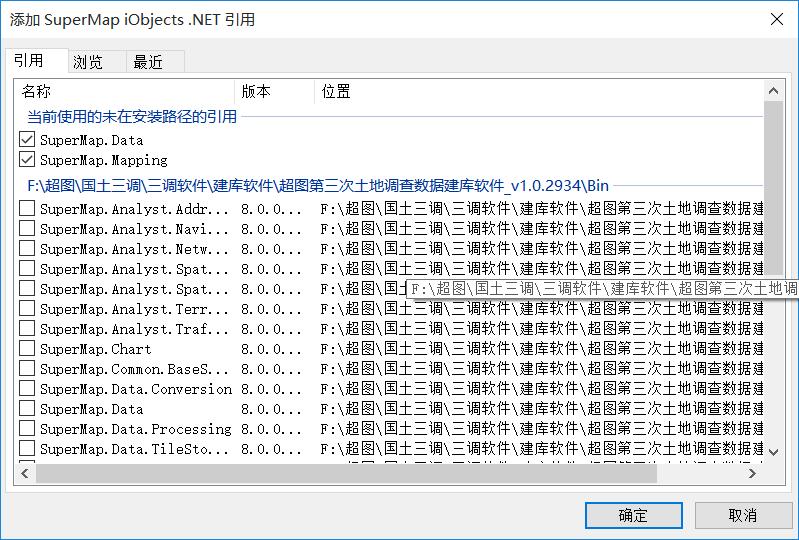Screen dimensions: 799x540
Task: Check the SuperMap.Common.BaseS... reference
Action: (x=27, y=369)
